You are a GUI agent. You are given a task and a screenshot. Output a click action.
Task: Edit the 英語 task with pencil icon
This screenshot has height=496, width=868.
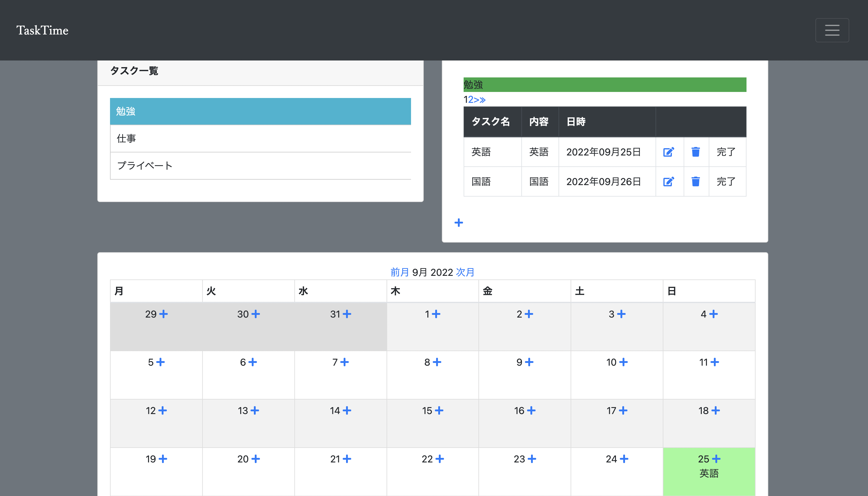[x=669, y=152]
